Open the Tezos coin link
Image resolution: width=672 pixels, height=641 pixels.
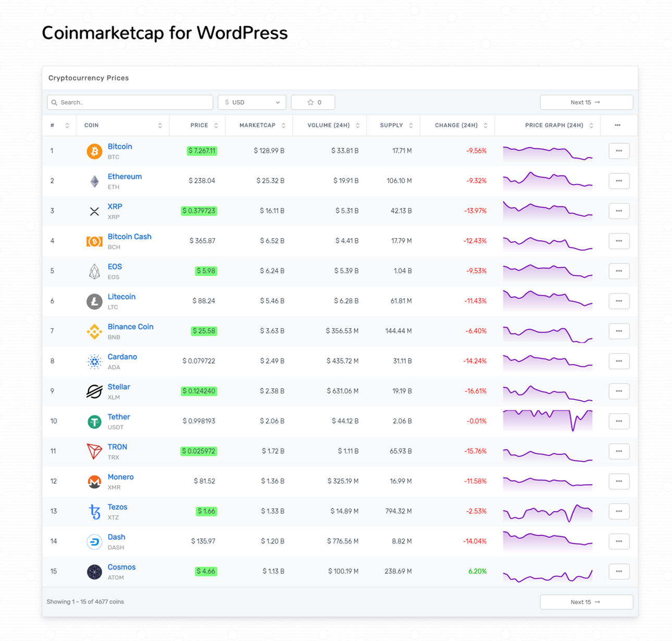117,507
